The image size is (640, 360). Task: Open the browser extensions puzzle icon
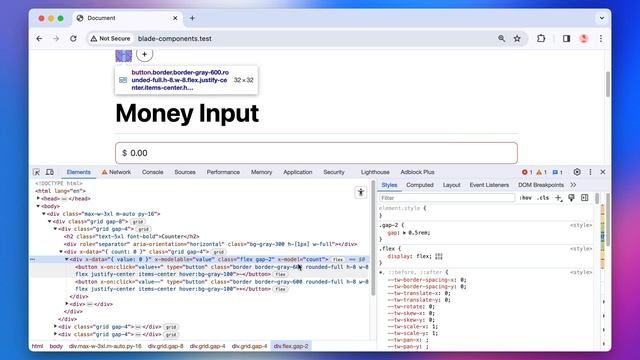541,38
